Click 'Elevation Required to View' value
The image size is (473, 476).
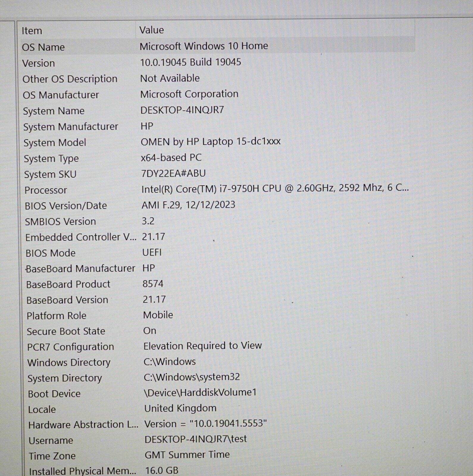click(203, 346)
